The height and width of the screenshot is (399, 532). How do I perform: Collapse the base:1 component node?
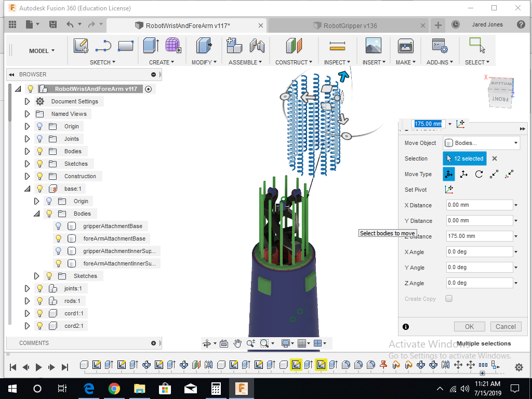[x=27, y=189]
